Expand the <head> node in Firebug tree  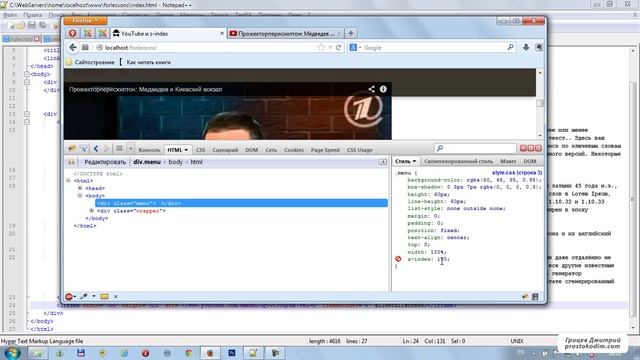click(x=80, y=188)
